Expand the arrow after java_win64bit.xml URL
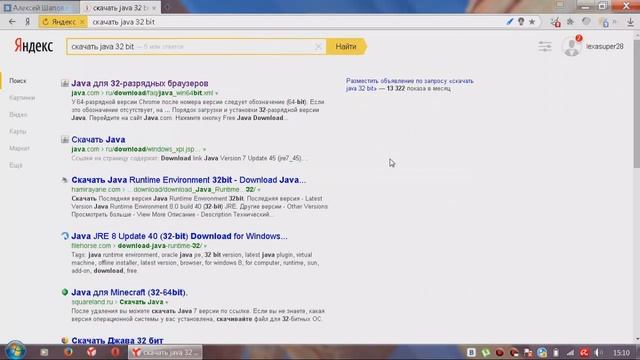The image size is (640, 360). tap(216, 93)
